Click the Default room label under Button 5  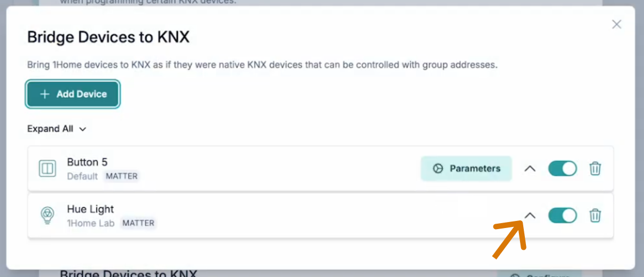[82, 176]
